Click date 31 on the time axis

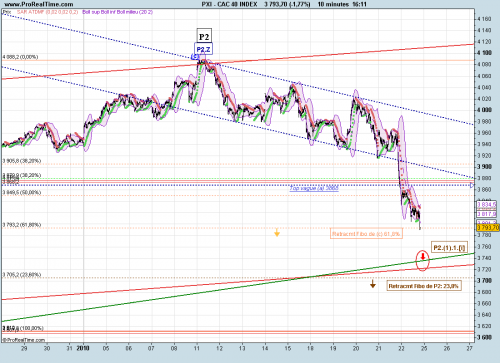click(69, 348)
